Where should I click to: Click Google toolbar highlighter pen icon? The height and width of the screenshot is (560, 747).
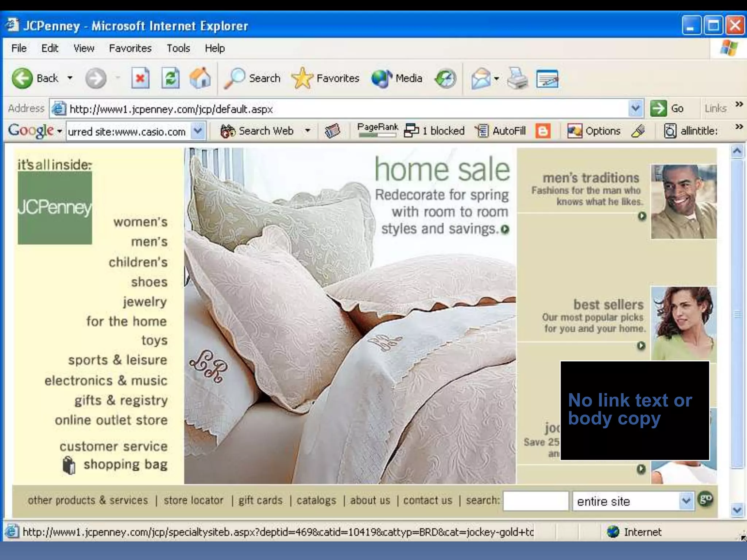pos(638,131)
